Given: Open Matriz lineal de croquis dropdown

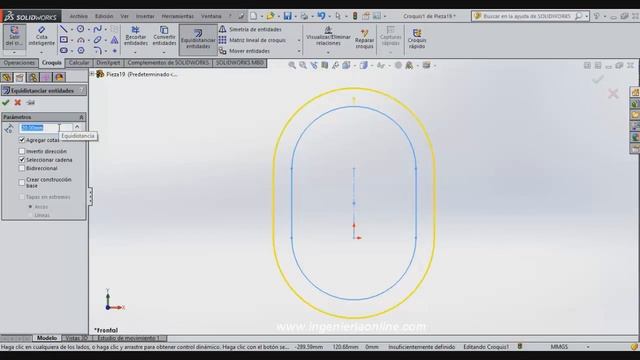Looking at the screenshot, I should [299, 40].
